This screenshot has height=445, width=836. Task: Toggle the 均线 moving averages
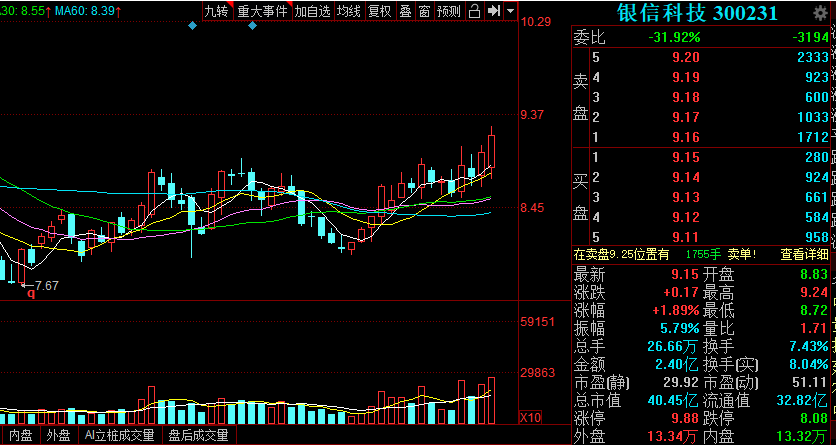[349, 11]
